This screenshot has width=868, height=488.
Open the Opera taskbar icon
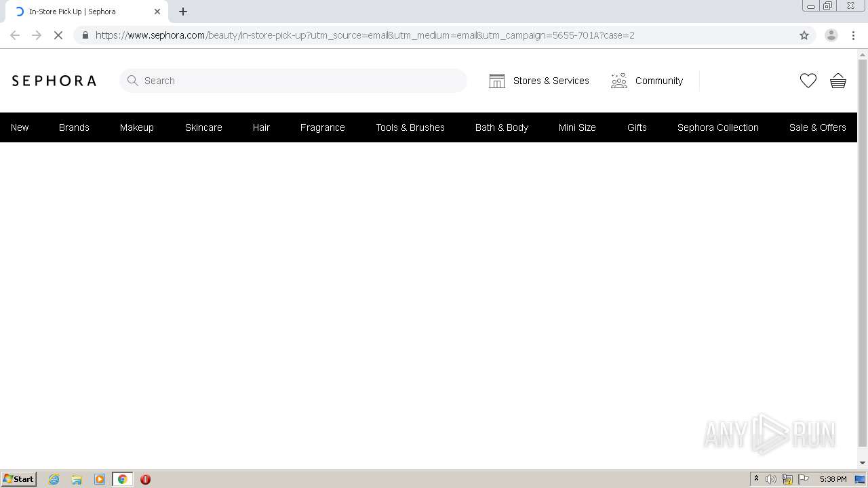[x=145, y=479]
